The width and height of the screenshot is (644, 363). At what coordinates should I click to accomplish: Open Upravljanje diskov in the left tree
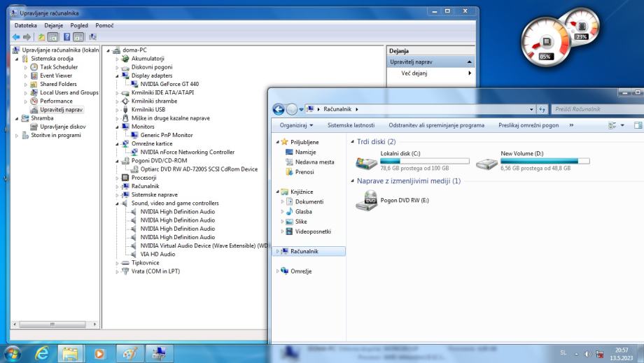click(x=62, y=127)
